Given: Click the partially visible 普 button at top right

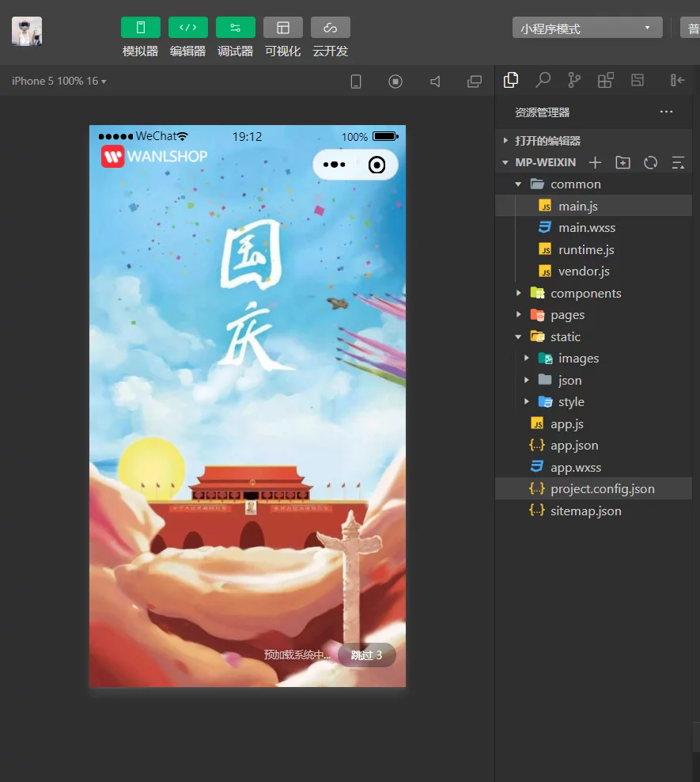Looking at the screenshot, I should 691,28.
